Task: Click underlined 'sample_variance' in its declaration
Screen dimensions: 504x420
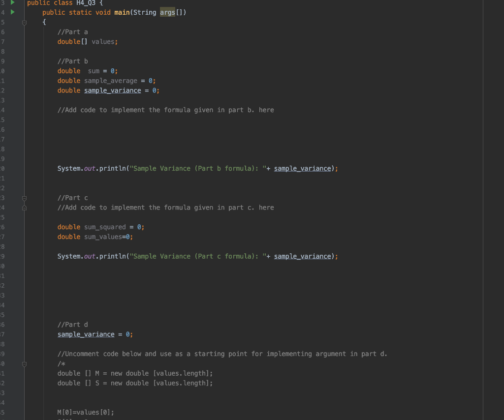Action: (113, 90)
